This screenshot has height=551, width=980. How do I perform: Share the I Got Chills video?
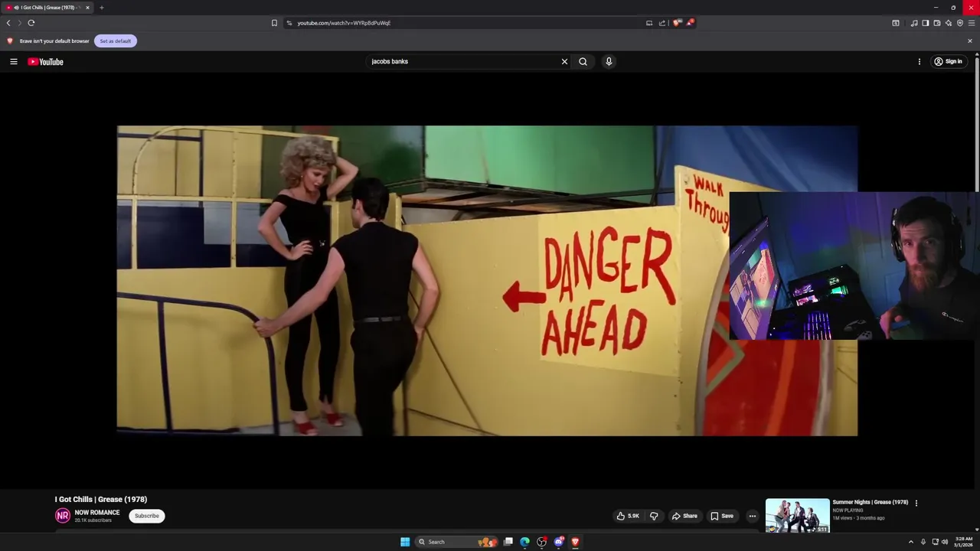click(684, 516)
